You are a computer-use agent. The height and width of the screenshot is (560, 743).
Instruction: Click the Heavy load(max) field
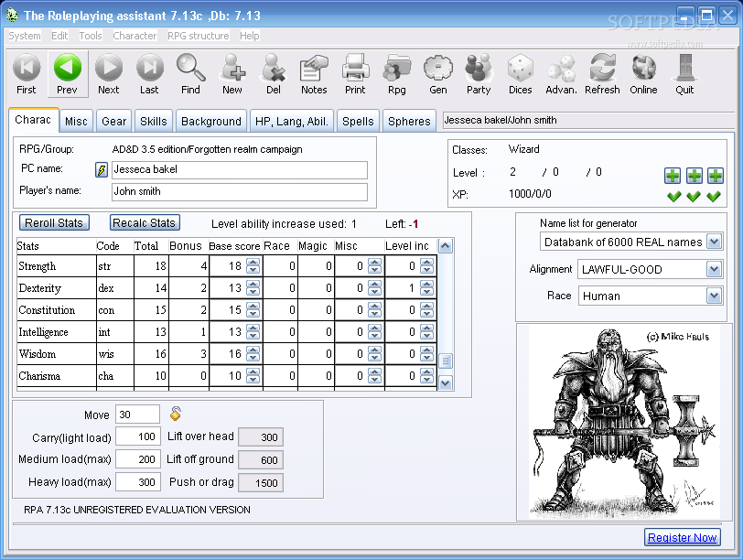click(x=138, y=482)
